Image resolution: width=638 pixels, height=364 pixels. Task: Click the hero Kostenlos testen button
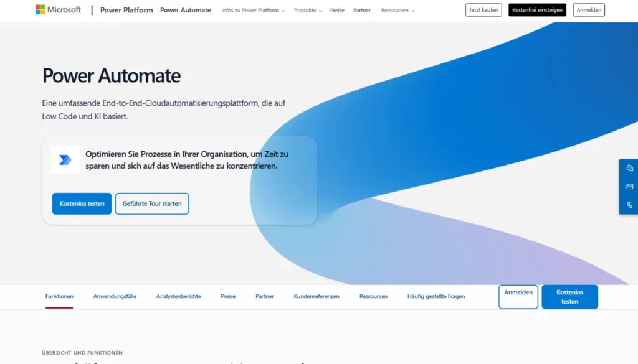tap(82, 203)
